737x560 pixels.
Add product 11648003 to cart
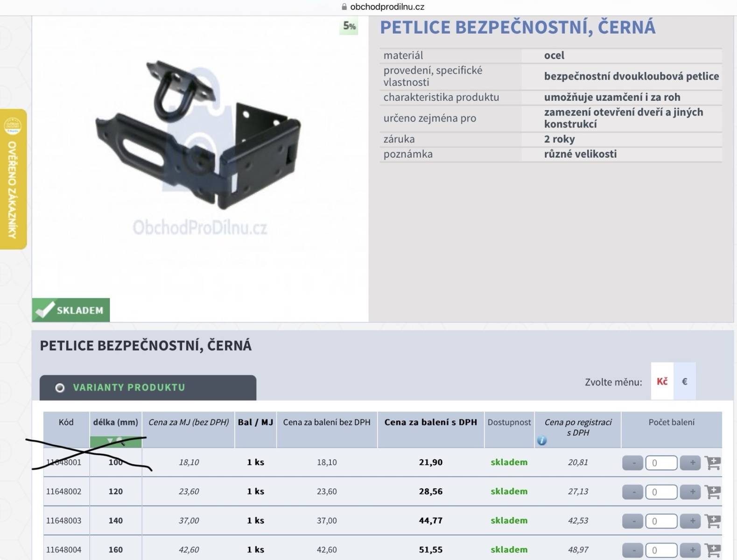[x=713, y=521]
